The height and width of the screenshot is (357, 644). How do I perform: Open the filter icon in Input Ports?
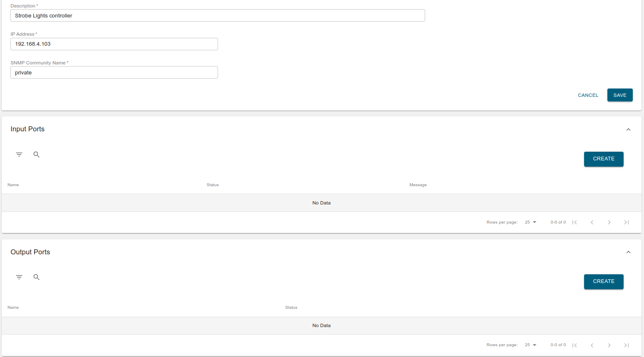(19, 154)
